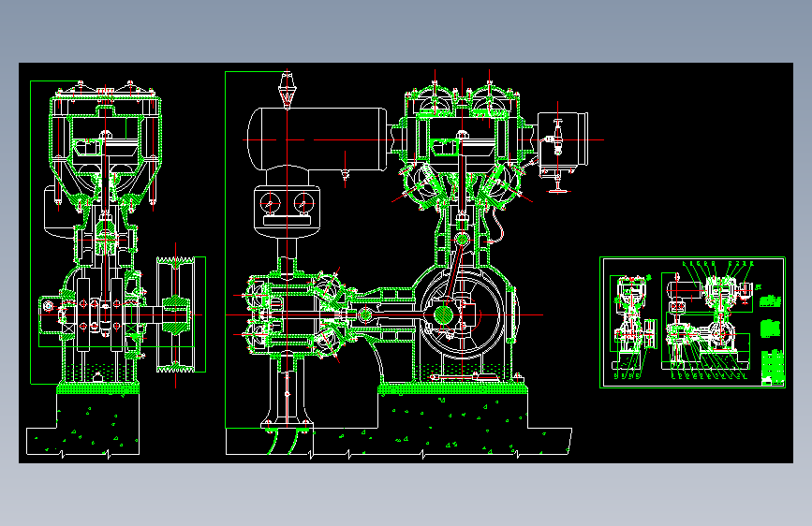Select the grooved belt pulley in side view
The image size is (812, 526).
pos(175,314)
